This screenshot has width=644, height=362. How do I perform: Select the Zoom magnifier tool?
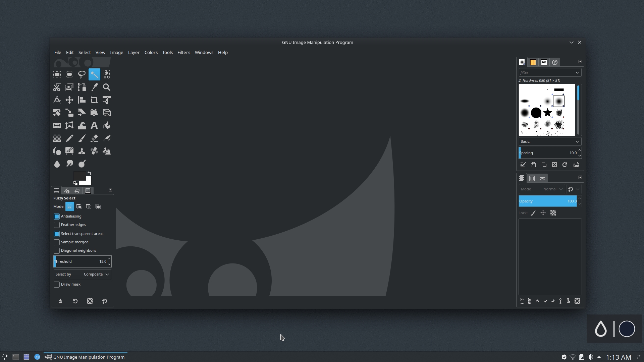point(107,87)
